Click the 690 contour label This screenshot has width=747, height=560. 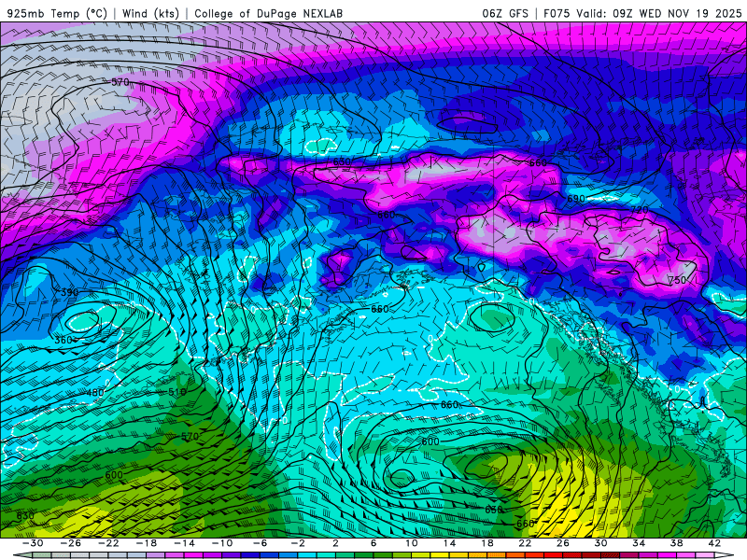576,199
